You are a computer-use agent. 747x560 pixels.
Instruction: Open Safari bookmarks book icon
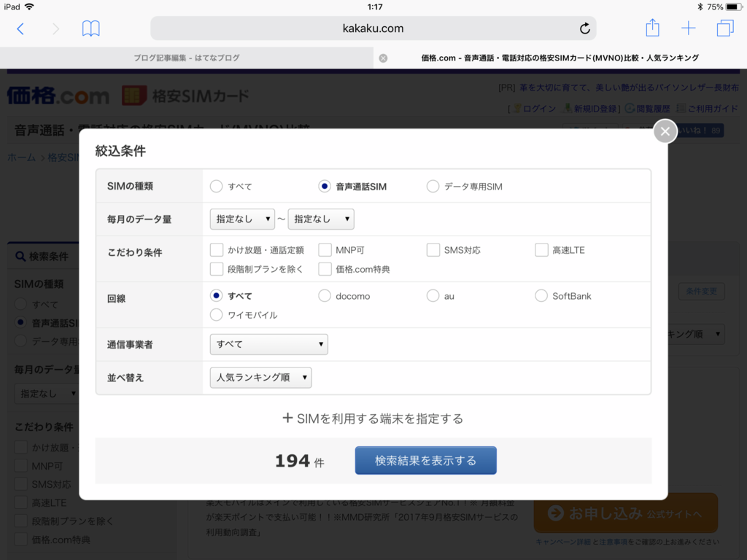(x=90, y=28)
